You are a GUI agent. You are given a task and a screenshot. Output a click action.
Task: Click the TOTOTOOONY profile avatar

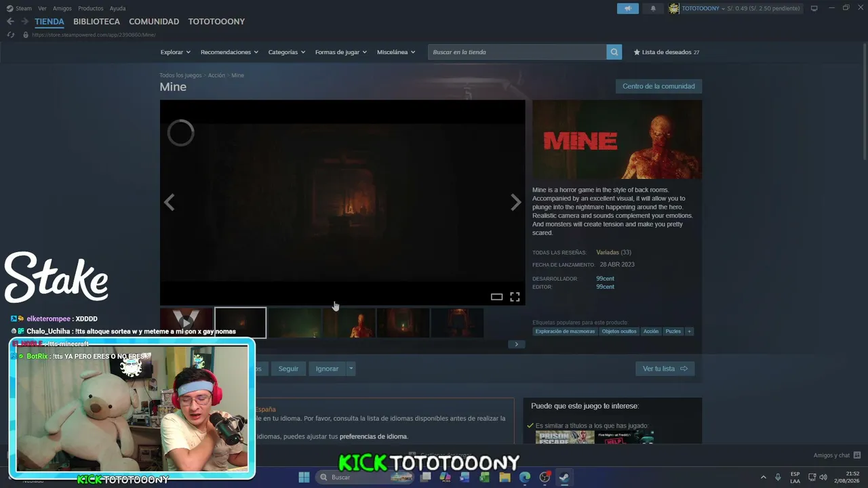[x=673, y=8]
